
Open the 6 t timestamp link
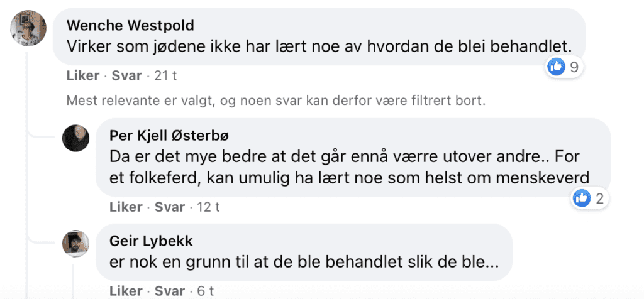point(206,291)
